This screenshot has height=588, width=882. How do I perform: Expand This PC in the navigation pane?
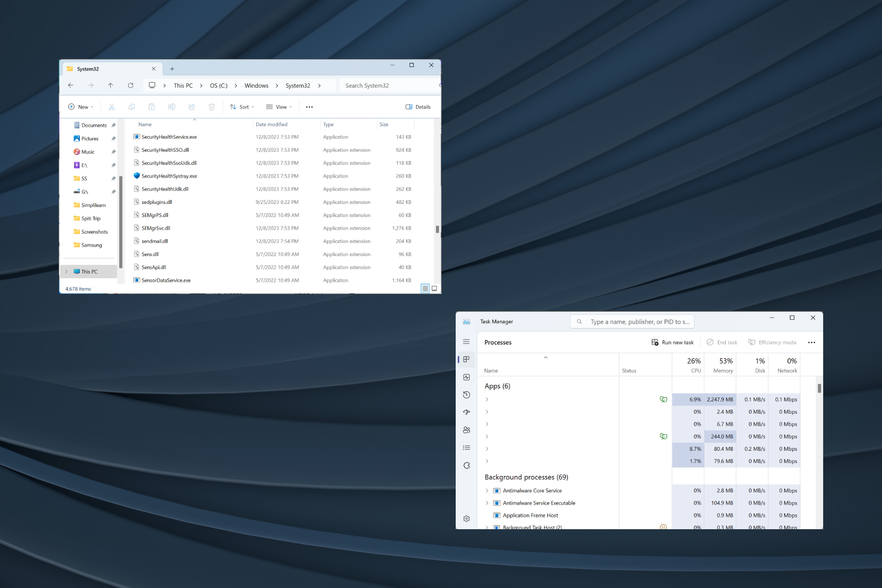tap(67, 271)
